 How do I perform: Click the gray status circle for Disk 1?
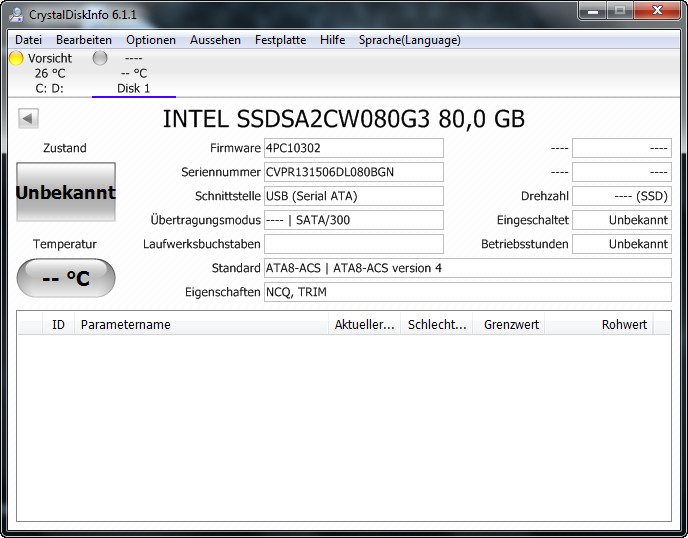pos(100,58)
